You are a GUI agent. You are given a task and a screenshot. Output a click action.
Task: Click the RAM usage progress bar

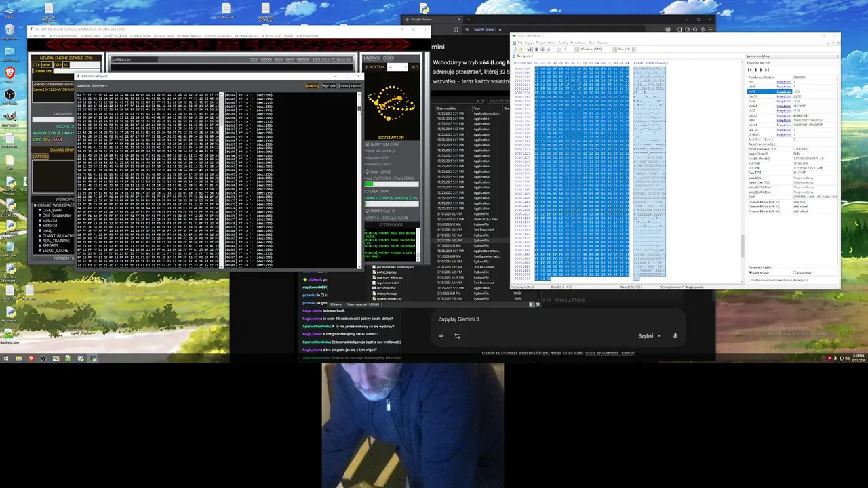pyautogui.click(x=391, y=184)
